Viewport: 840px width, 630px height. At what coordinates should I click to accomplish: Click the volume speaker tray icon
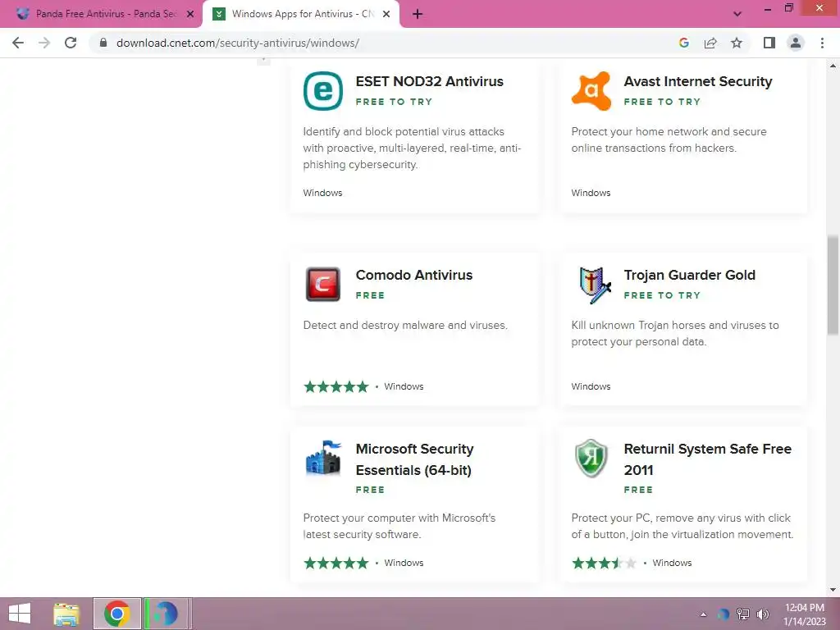tap(763, 614)
